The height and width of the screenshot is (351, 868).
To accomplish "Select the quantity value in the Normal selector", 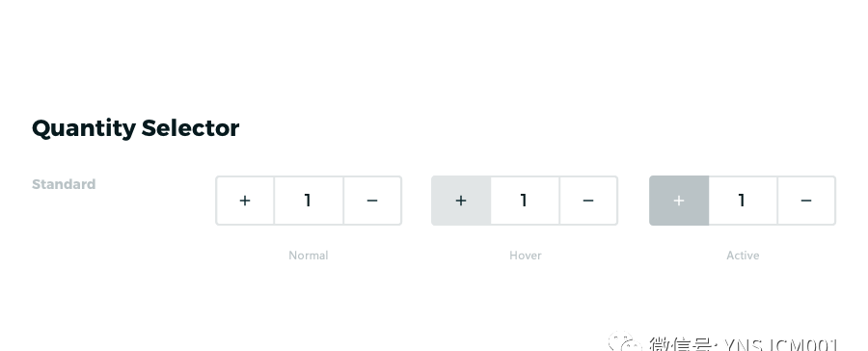I will tap(309, 201).
